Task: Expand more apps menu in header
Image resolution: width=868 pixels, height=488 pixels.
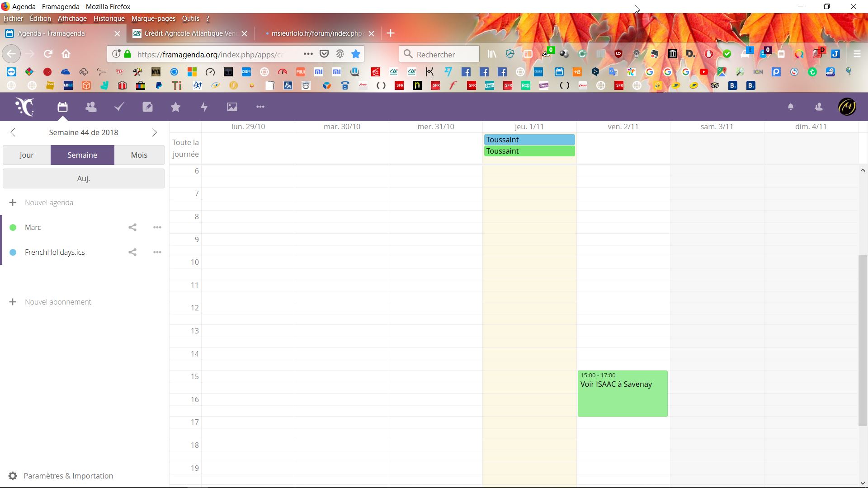Action: (x=260, y=107)
